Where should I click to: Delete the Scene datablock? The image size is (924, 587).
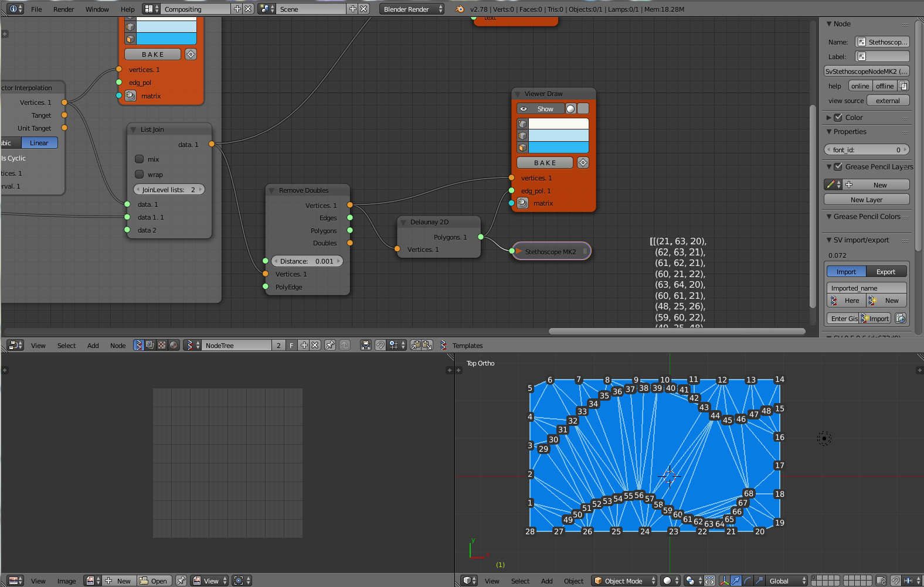pos(364,9)
